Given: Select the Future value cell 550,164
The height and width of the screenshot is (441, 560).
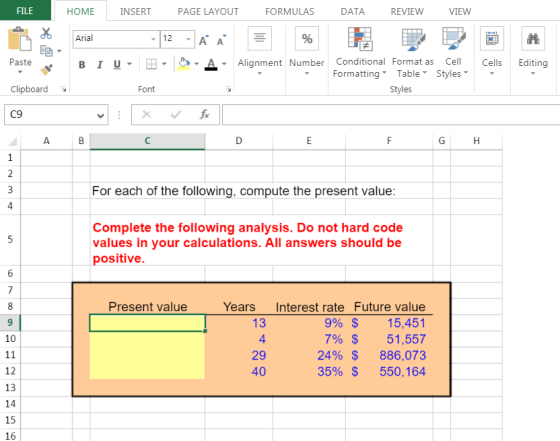Looking at the screenshot, I should click(389, 371).
